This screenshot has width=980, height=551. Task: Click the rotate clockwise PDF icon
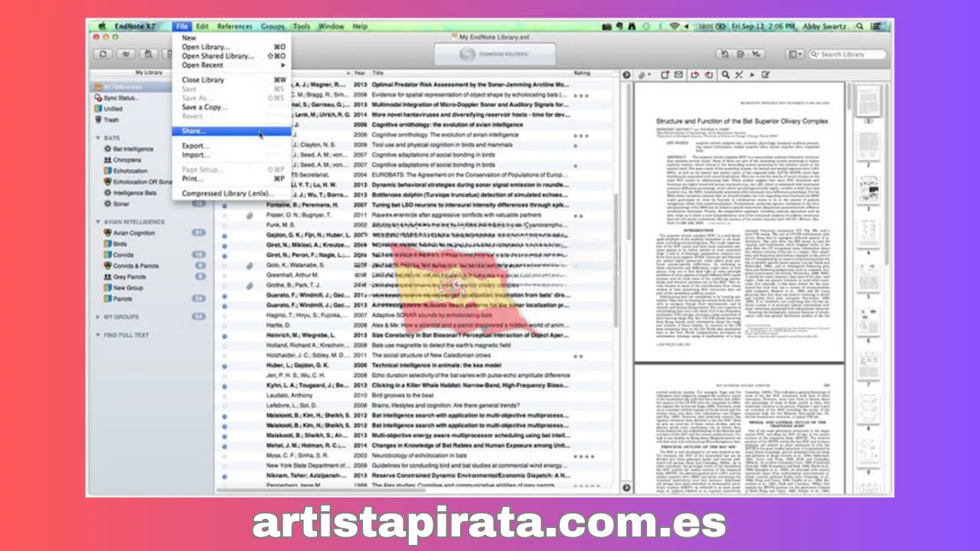708,74
